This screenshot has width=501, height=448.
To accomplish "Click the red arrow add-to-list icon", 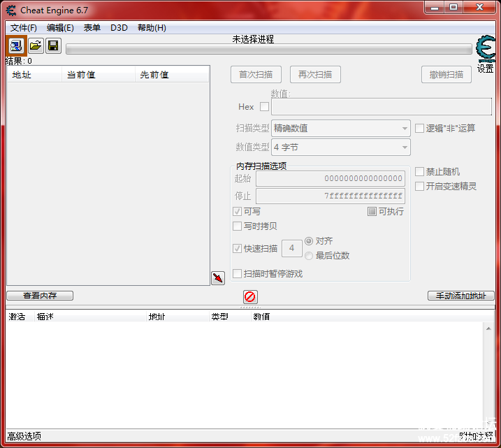I will coord(218,278).
